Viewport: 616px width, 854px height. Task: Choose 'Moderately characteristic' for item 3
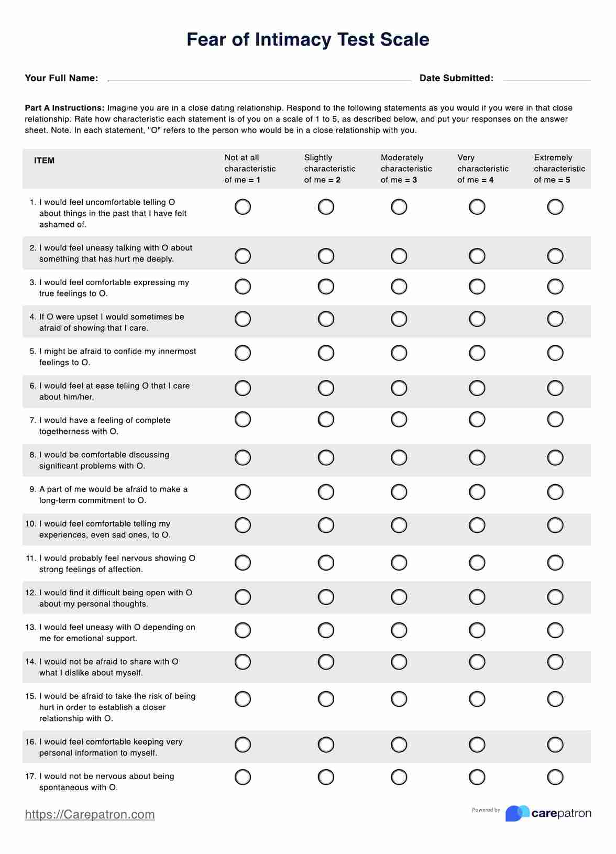(399, 287)
